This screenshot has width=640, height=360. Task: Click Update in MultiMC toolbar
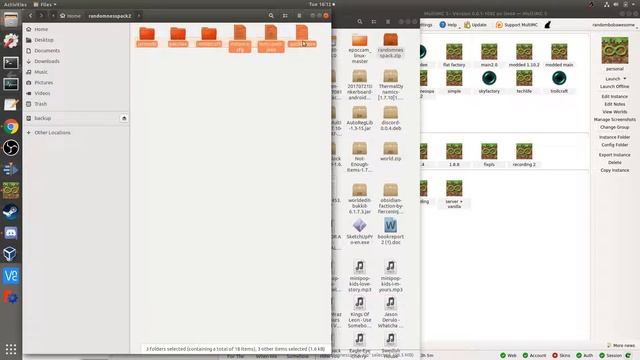(x=475, y=25)
